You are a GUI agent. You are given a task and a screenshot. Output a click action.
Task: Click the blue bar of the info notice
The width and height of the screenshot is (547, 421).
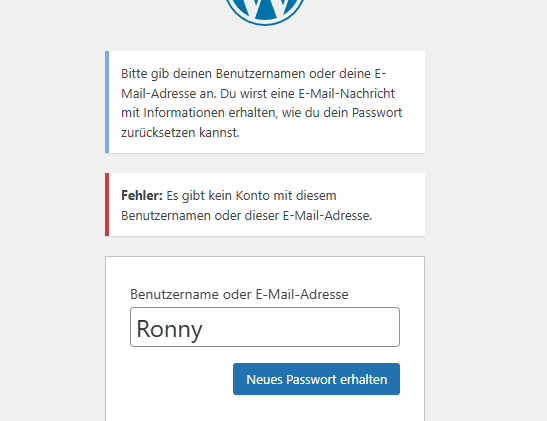107,102
